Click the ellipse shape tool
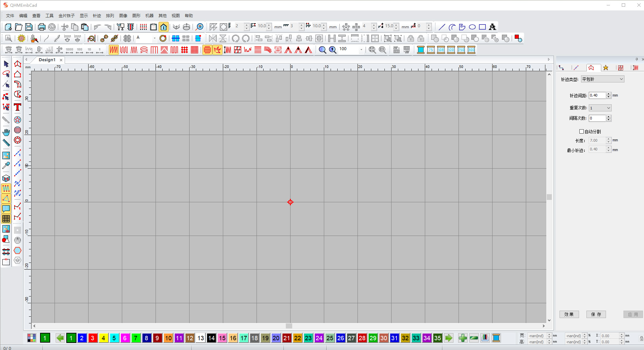Viewport: 644px width, 350px height. (472, 27)
